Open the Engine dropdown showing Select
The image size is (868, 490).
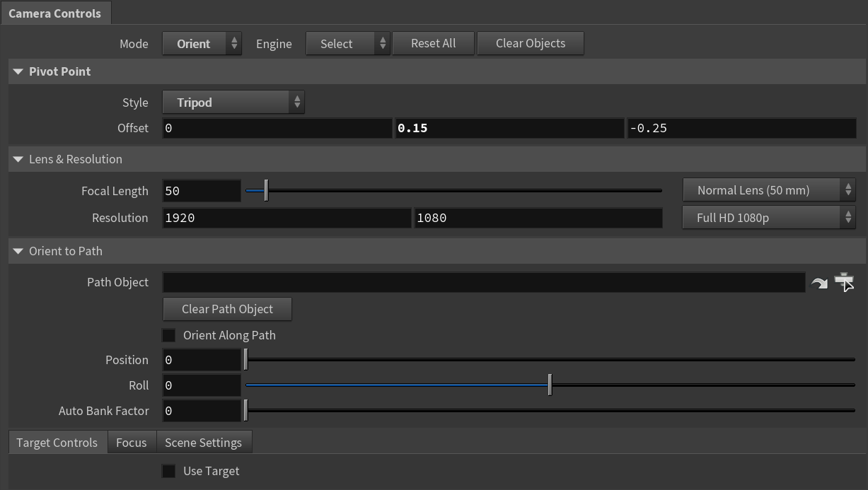click(348, 43)
